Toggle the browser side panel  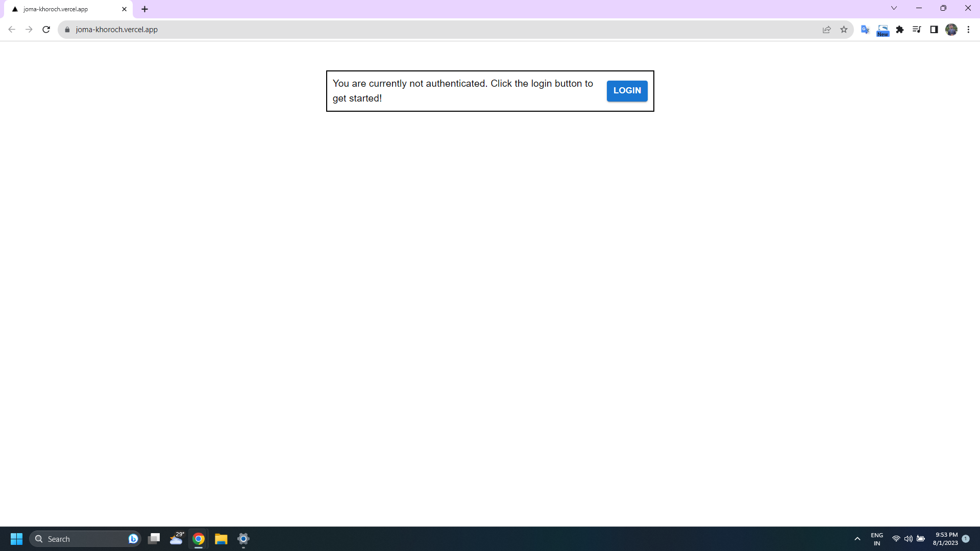coord(934,30)
